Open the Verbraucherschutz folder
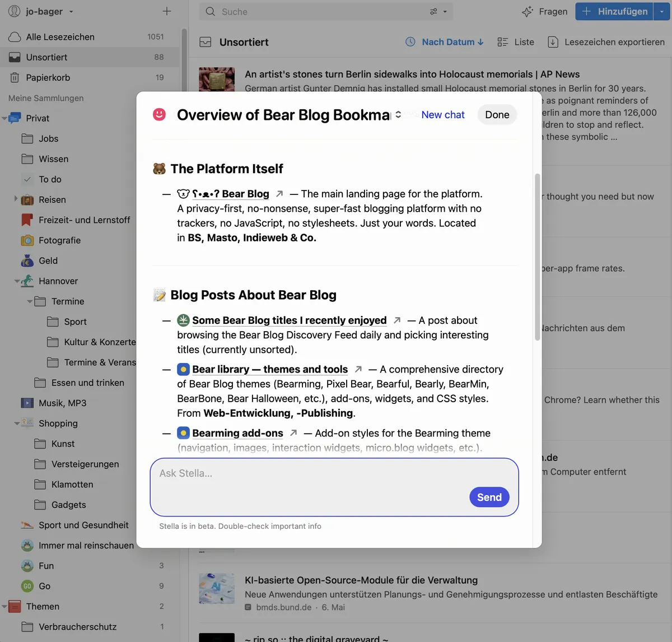 78,627
